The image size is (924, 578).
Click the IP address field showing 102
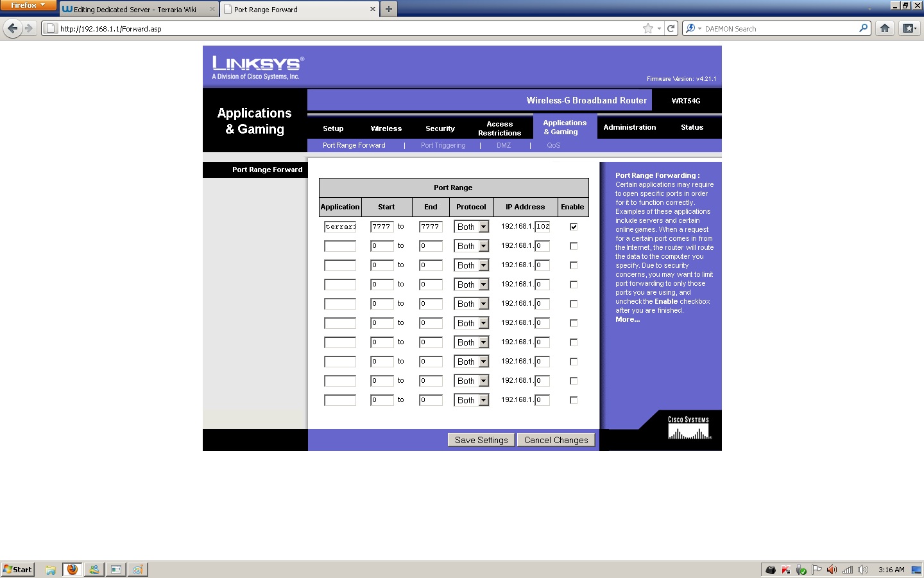pyautogui.click(x=542, y=227)
